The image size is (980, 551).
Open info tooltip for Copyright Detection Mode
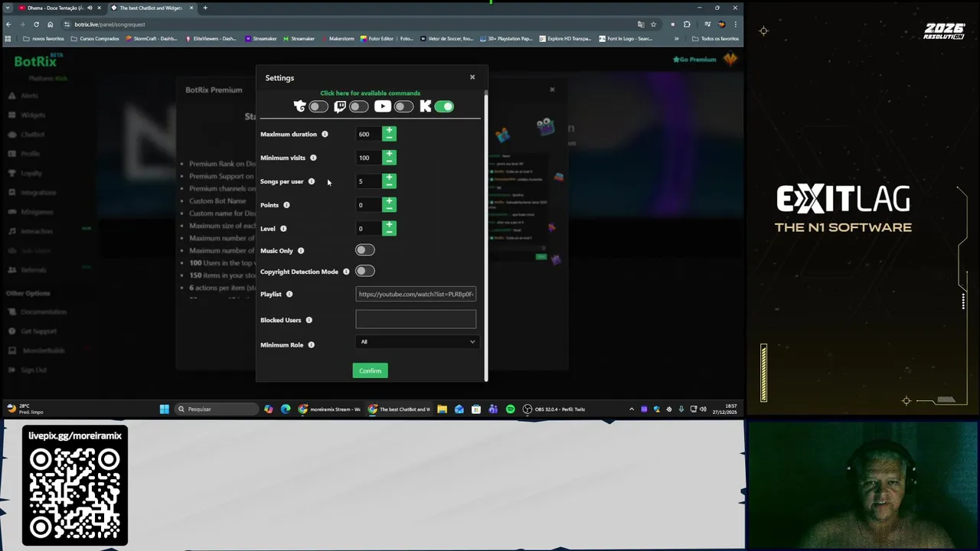(346, 272)
